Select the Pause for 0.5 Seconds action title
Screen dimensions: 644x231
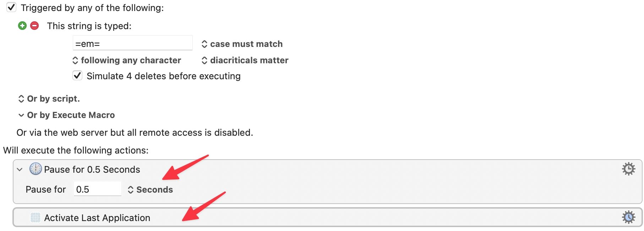[92, 170]
